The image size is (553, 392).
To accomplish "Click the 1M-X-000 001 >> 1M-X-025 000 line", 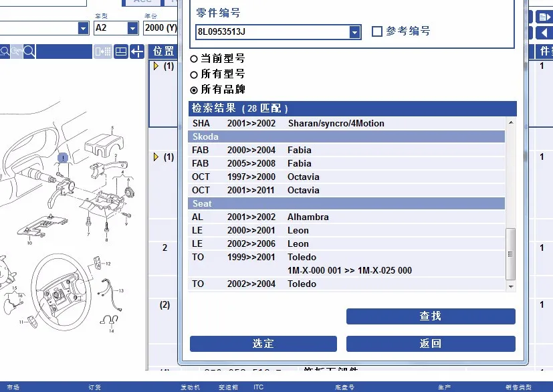I will (x=350, y=271).
